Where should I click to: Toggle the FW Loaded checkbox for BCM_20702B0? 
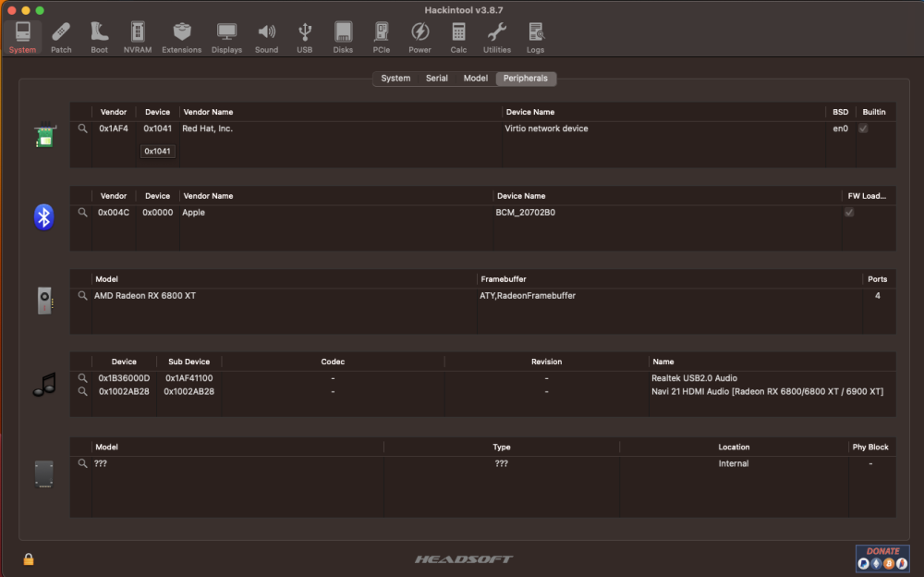click(x=849, y=213)
